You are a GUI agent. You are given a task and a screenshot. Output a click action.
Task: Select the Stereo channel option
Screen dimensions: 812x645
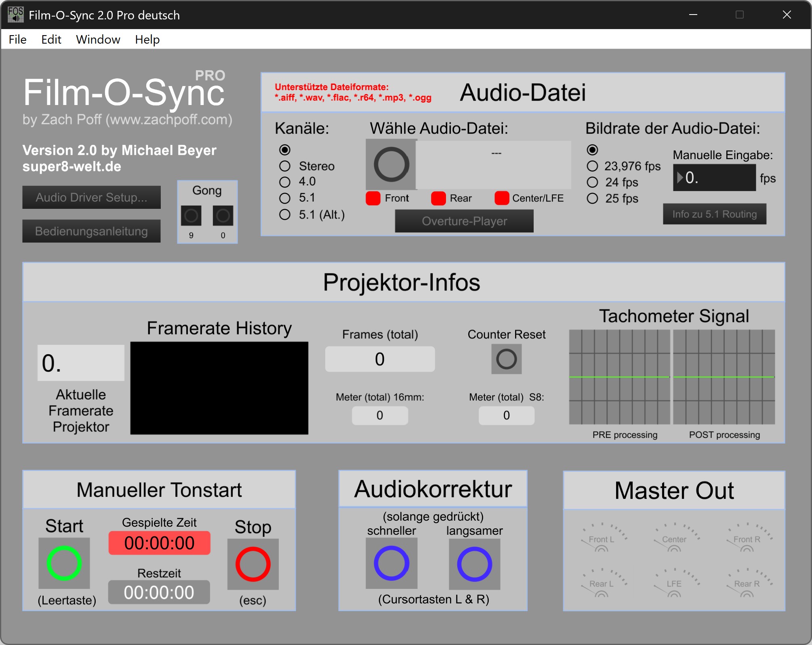pyautogui.click(x=285, y=166)
